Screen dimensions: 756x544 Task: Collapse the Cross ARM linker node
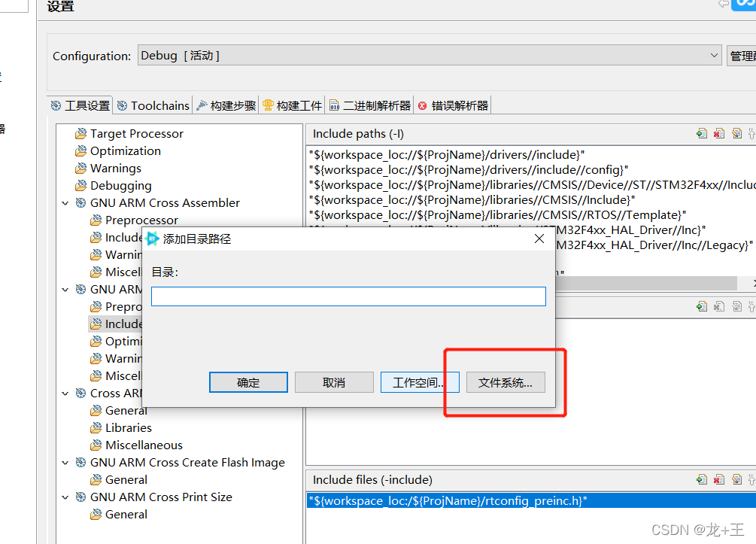point(65,394)
